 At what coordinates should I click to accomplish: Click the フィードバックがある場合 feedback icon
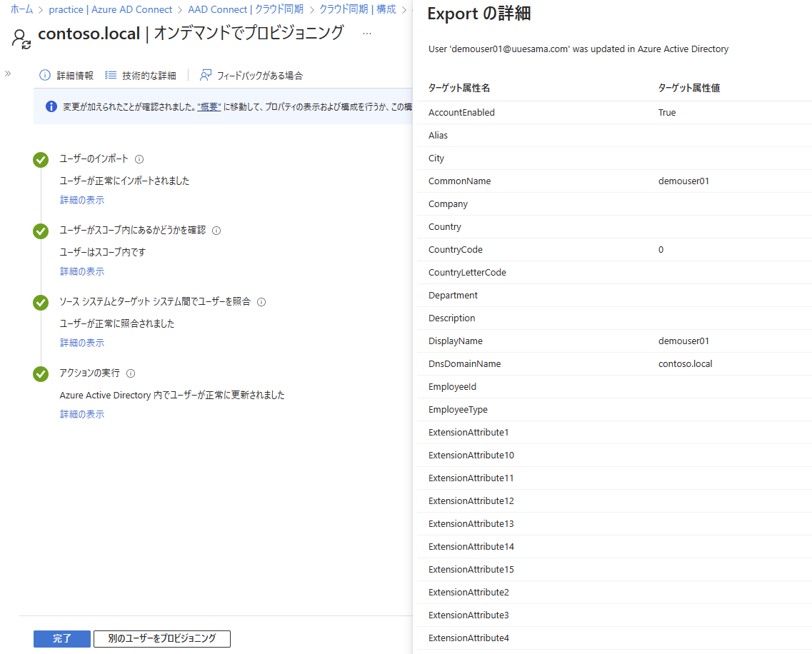[206, 76]
